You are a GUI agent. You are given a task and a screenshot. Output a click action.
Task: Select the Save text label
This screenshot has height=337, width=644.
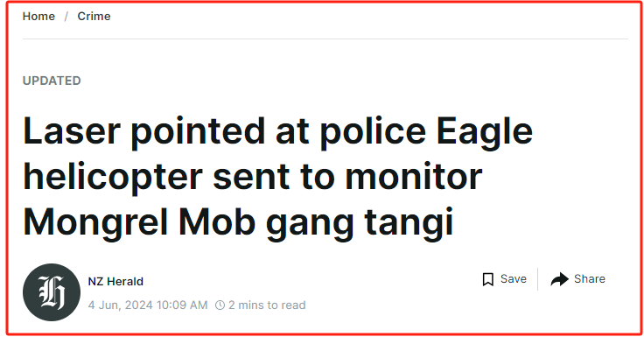coord(514,278)
